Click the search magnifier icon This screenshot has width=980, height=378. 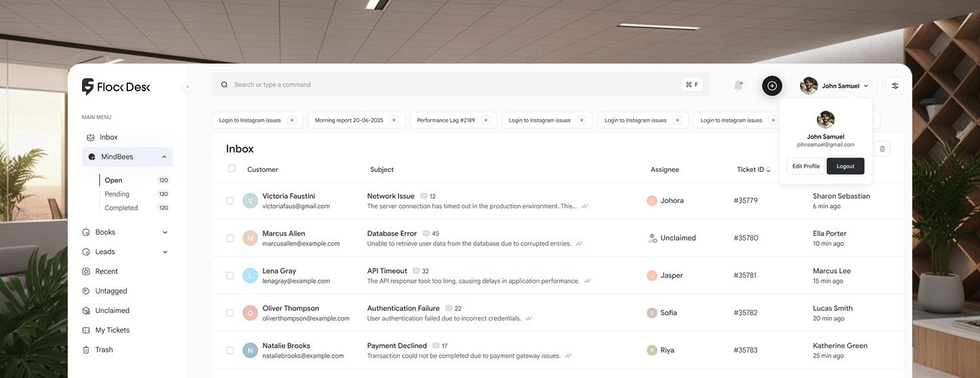(224, 85)
